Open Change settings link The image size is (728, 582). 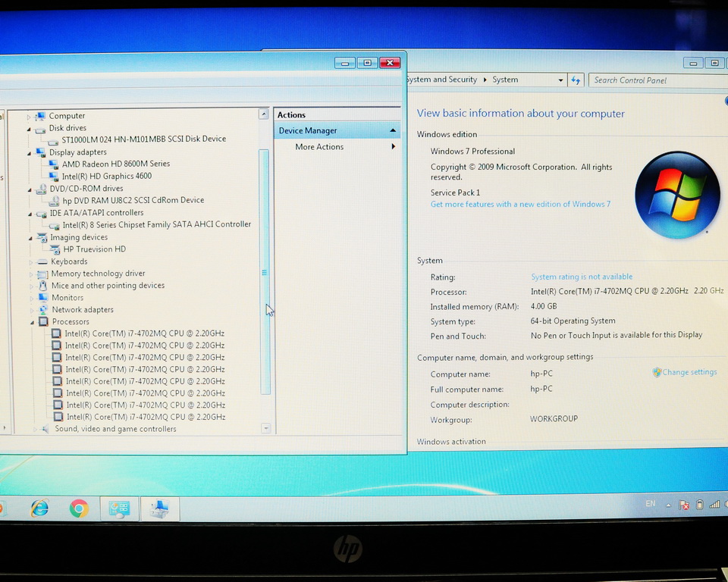coord(689,372)
